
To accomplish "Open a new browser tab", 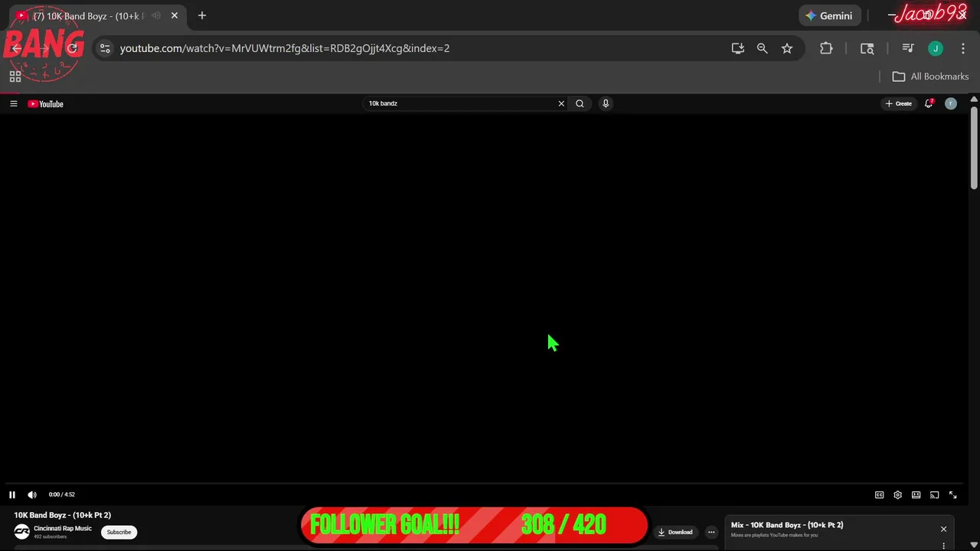I will point(202,15).
